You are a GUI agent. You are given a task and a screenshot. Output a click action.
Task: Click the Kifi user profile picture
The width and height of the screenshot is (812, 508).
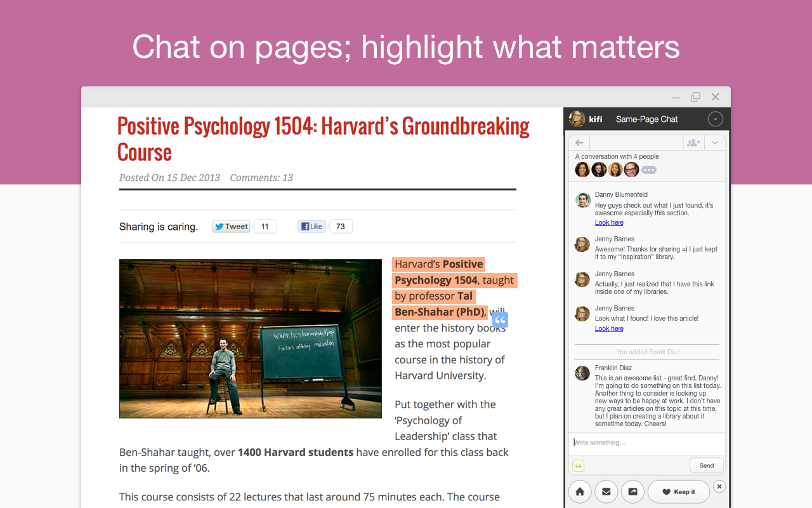pyautogui.click(x=577, y=119)
